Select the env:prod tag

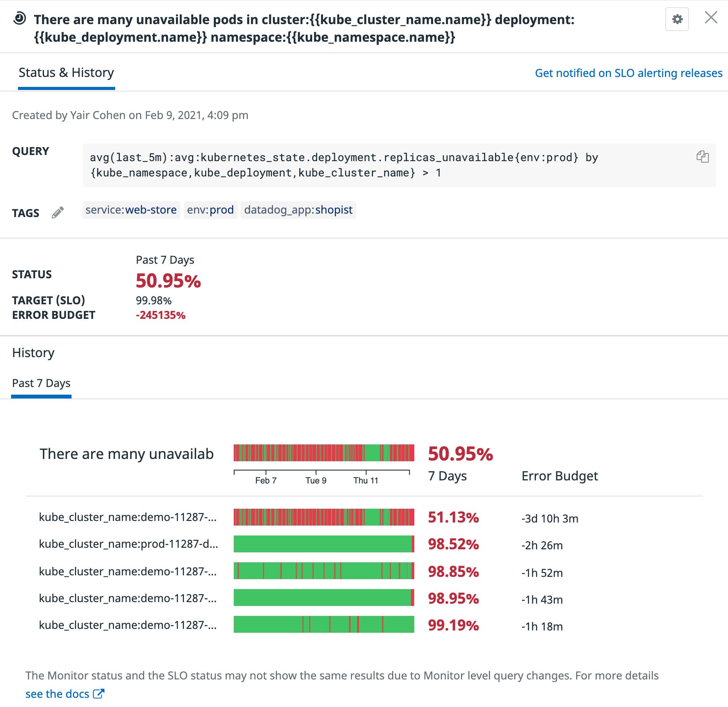coord(210,210)
